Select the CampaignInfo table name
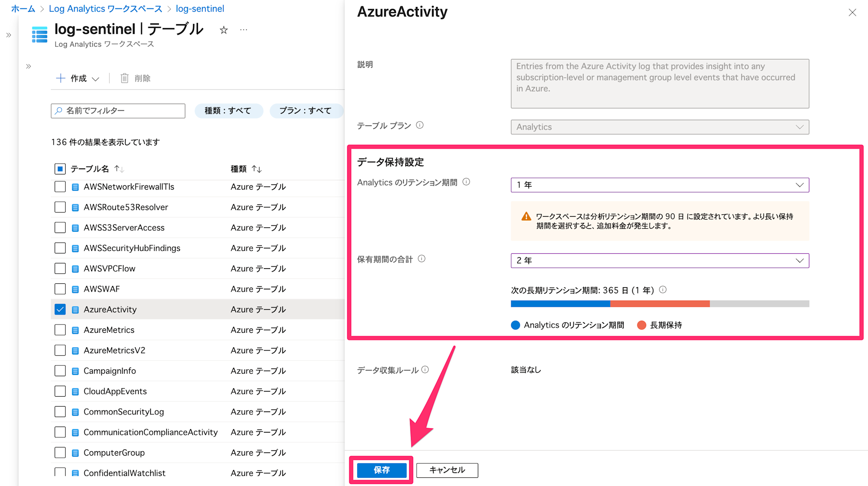The image size is (868, 486). coord(110,371)
